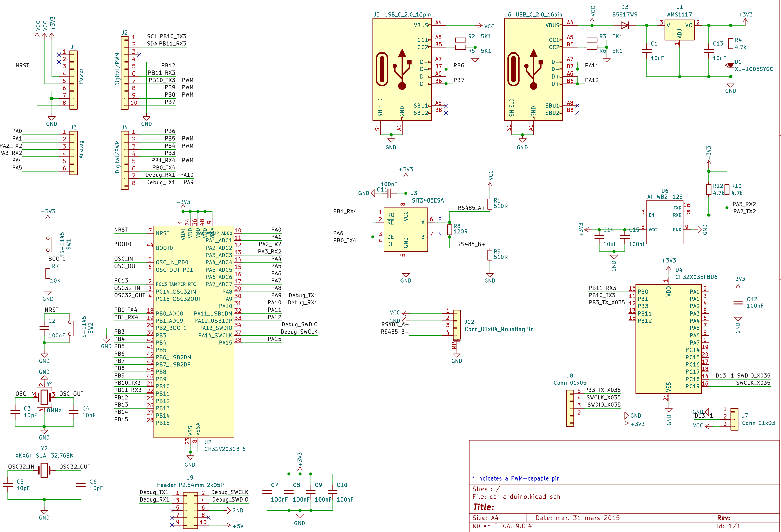This screenshot has width=781, height=532.
Task: Click the U3 SIT3485ESA transceiver symbol body
Action: tap(406, 230)
